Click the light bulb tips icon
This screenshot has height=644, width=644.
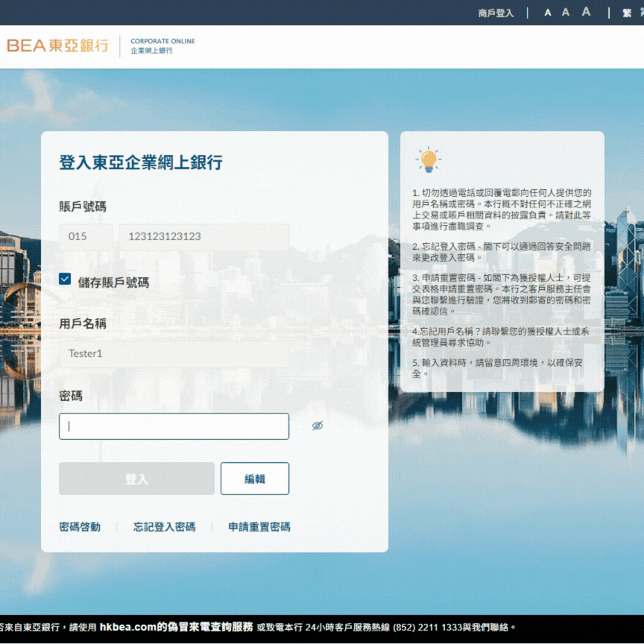pos(429,160)
